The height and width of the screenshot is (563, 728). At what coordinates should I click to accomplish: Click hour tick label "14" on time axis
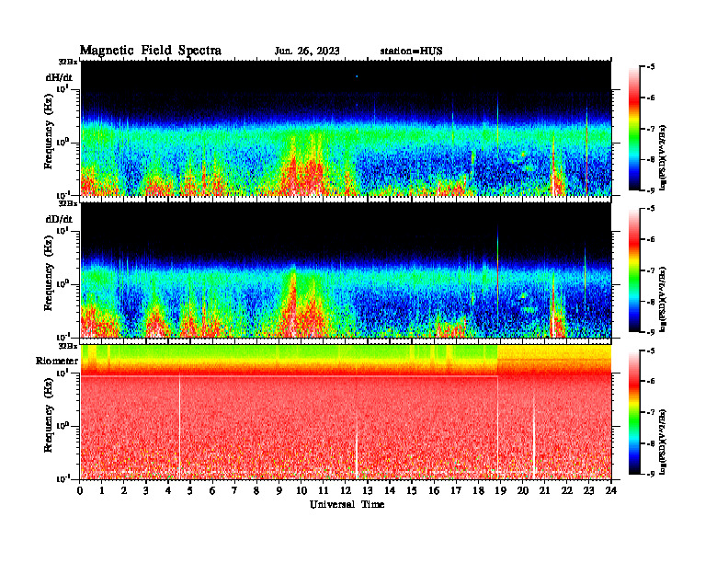[x=390, y=491]
